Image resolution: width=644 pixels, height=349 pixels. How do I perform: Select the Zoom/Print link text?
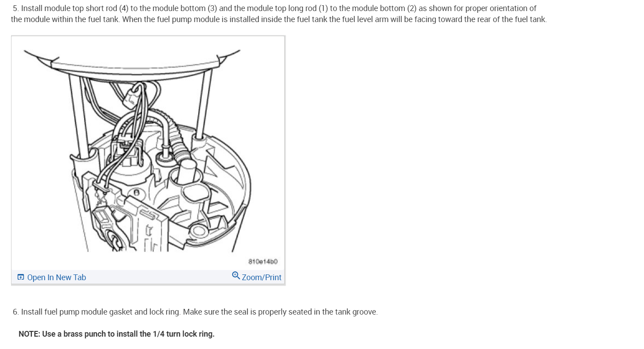262,277
